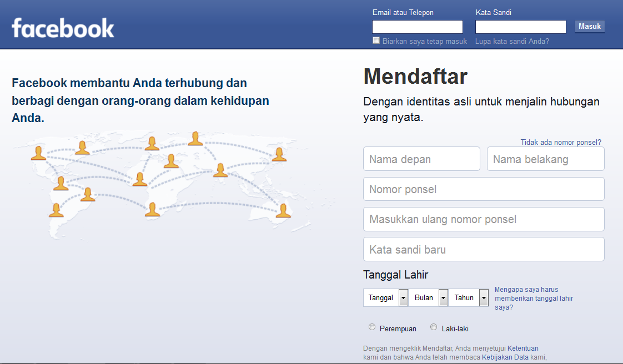Click the Kata Sandi login field
Image resolution: width=623 pixels, height=364 pixels.
[x=520, y=27]
